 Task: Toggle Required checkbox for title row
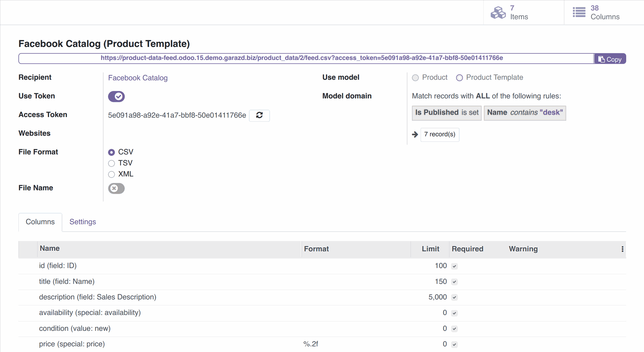coord(454,282)
